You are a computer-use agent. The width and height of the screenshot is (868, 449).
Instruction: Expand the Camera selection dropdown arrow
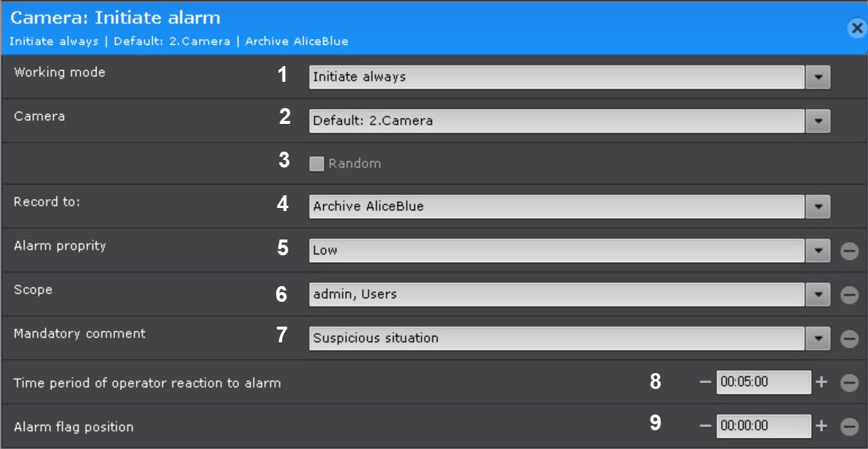point(818,120)
